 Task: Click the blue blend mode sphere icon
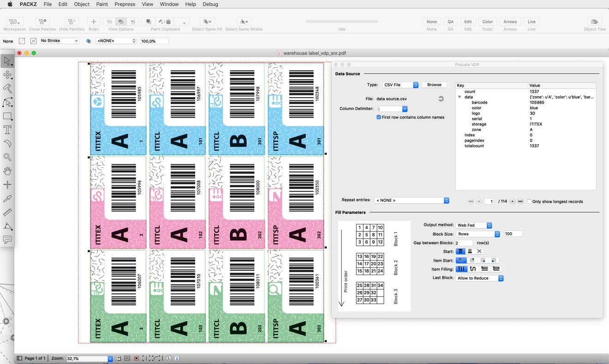coord(89,41)
